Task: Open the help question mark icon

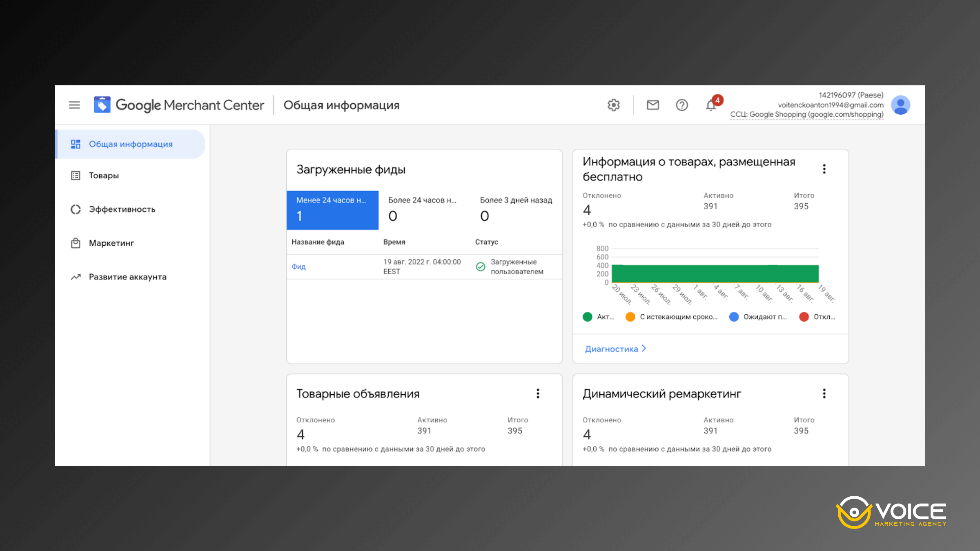Action: (x=682, y=105)
